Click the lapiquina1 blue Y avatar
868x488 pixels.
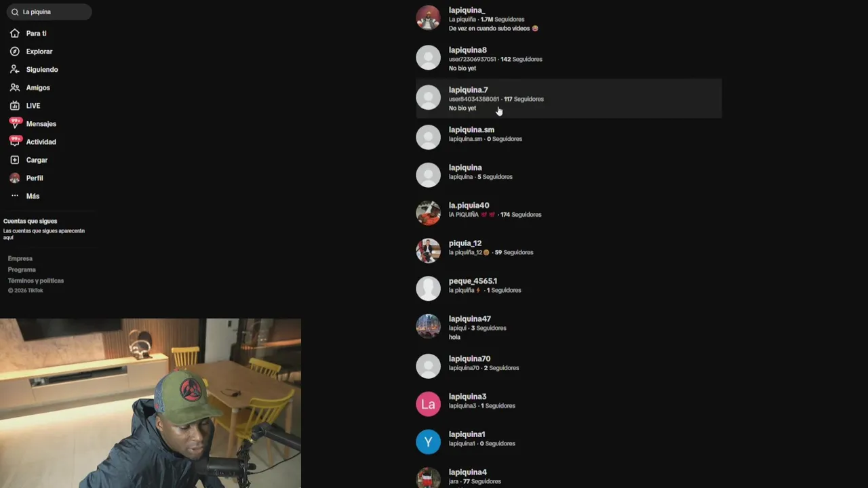428,442
